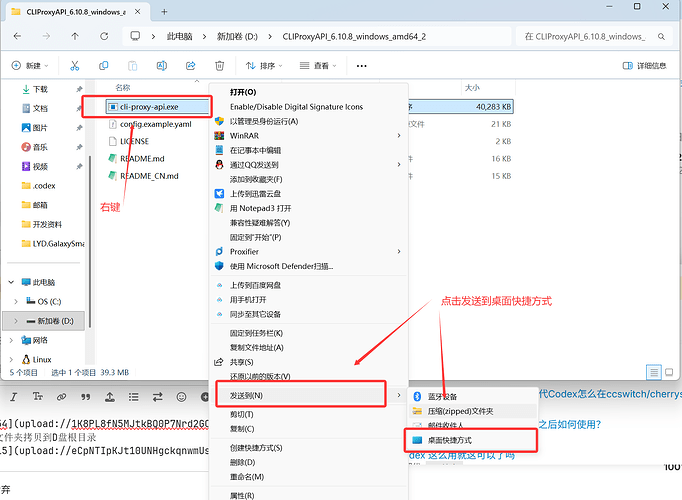Open 发送到(N) submenu
Image resolution: width=682 pixels, height=500 pixels.
coord(309,396)
